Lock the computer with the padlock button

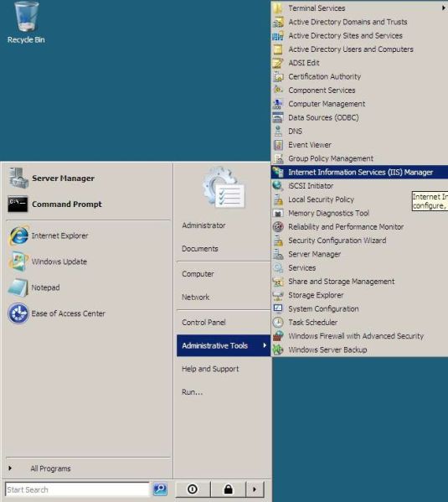tap(228, 489)
